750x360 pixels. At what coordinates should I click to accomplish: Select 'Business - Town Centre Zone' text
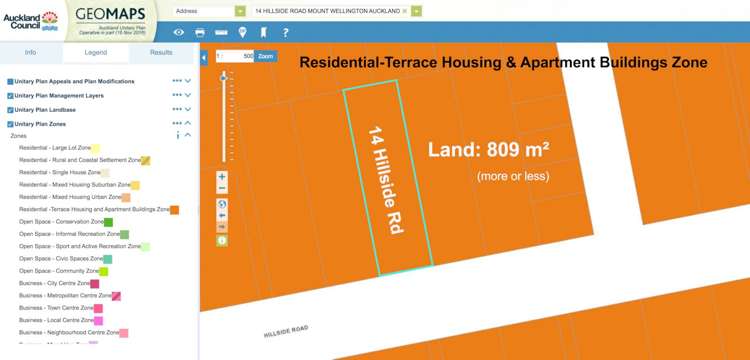(x=56, y=308)
